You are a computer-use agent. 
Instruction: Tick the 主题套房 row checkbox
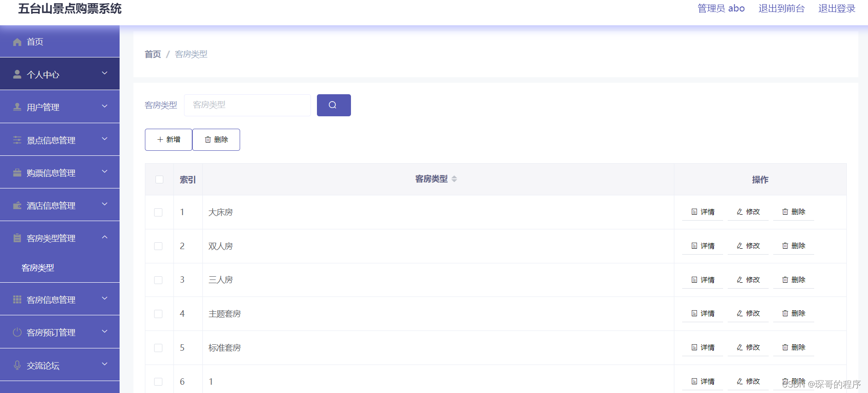(x=158, y=314)
